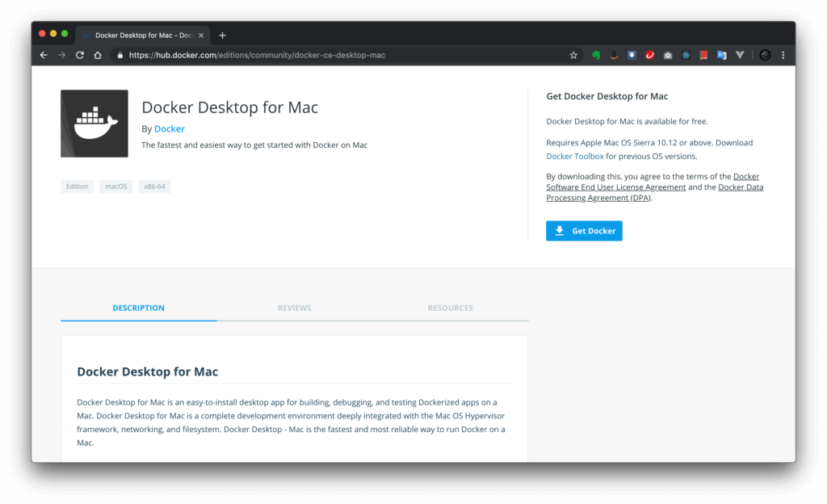Click the x86-64 tag

(x=154, y=186)
